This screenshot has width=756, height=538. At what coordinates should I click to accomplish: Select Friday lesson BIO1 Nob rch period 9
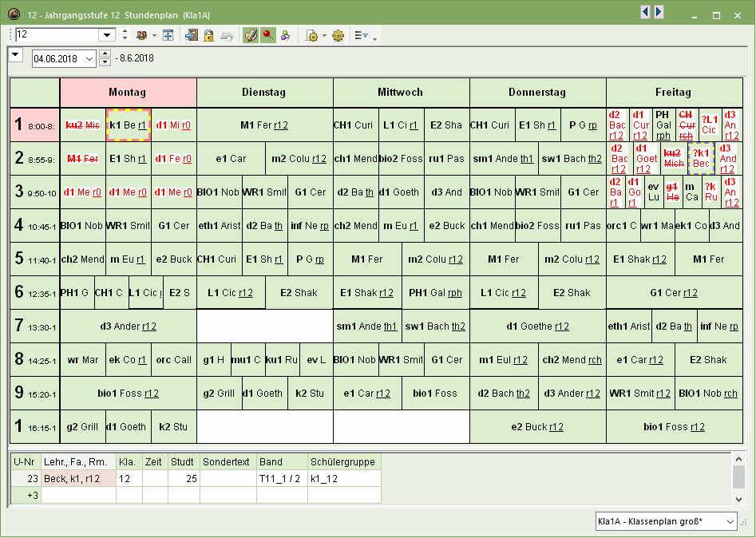(708, 394)
